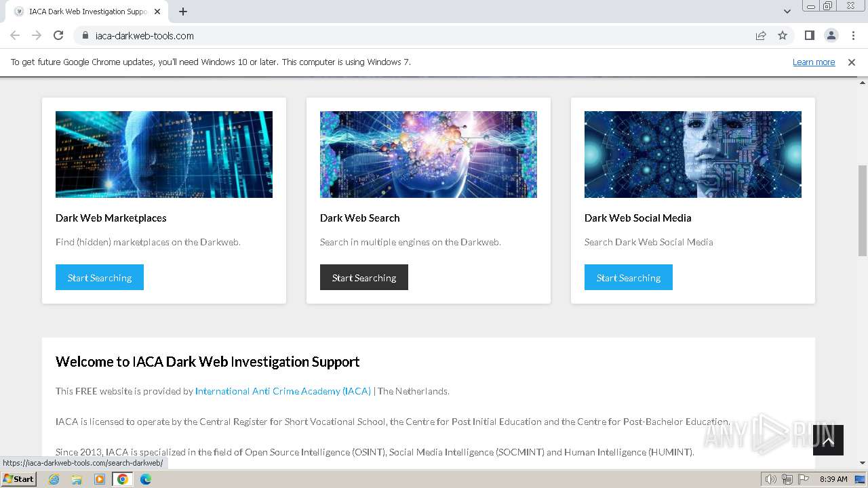Open the Windows Start menu

coord(19,479)
